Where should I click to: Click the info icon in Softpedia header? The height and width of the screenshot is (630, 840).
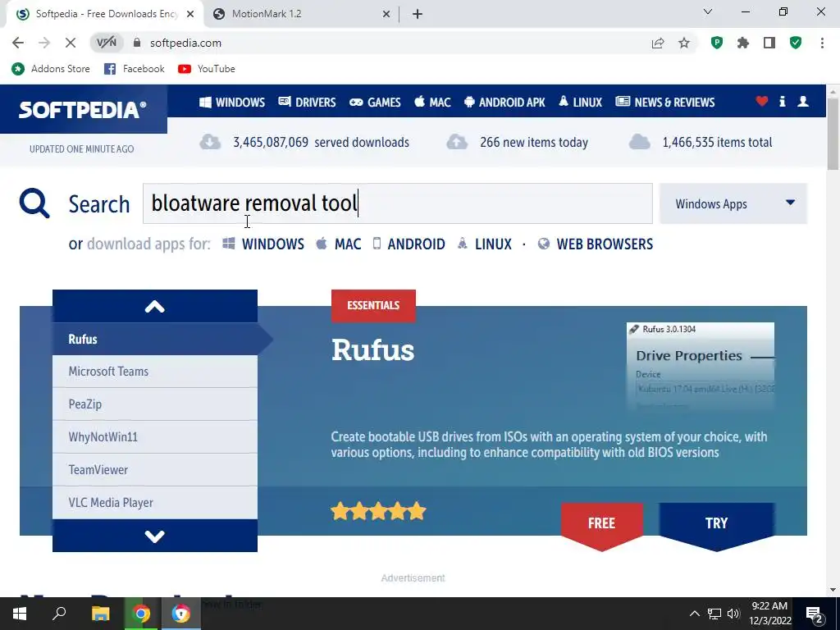click(x=782, y=101)
